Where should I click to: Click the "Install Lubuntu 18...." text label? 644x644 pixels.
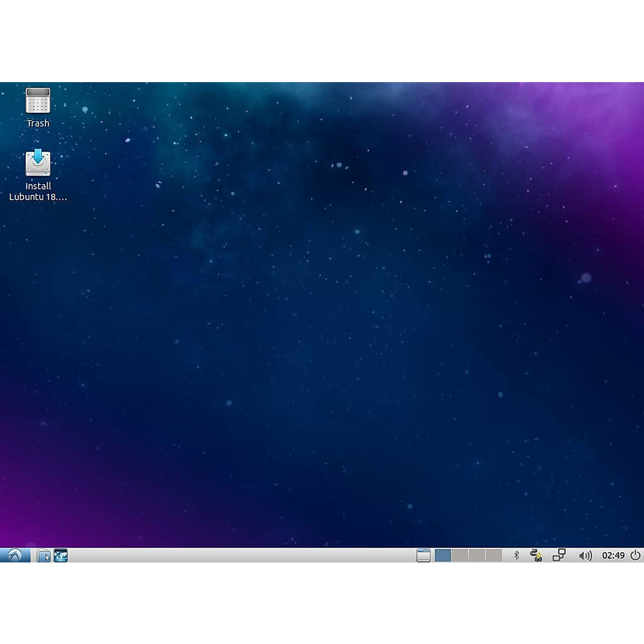(38, 192)
